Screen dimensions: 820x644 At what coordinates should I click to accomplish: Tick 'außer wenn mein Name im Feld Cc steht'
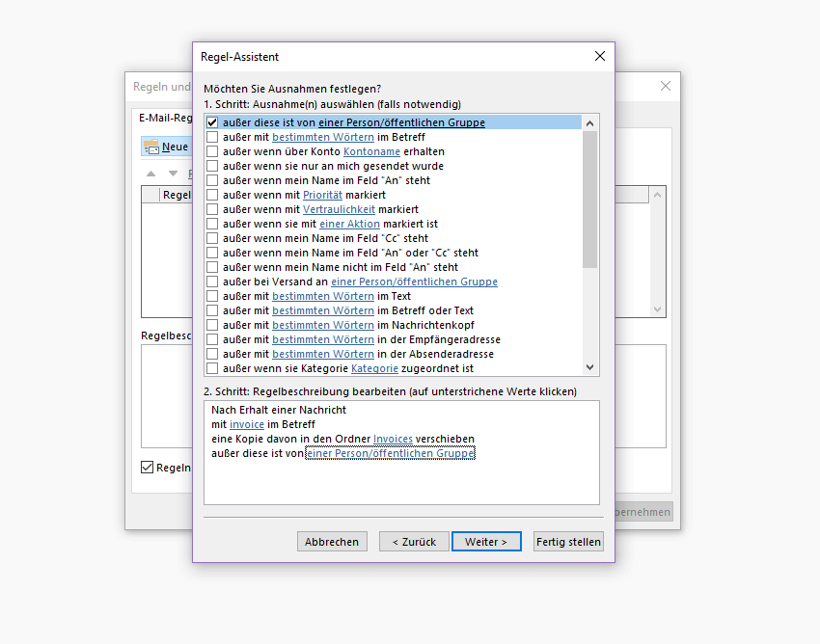point(212,239)
